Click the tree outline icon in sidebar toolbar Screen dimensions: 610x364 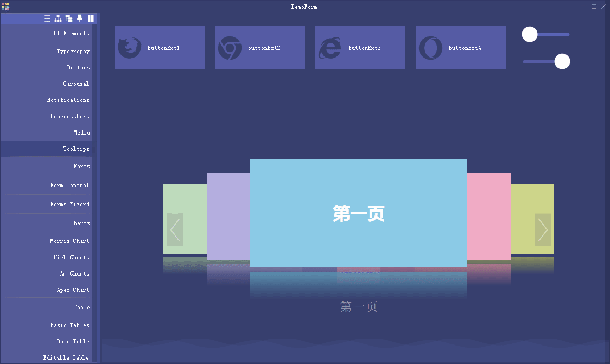point(69,18)
